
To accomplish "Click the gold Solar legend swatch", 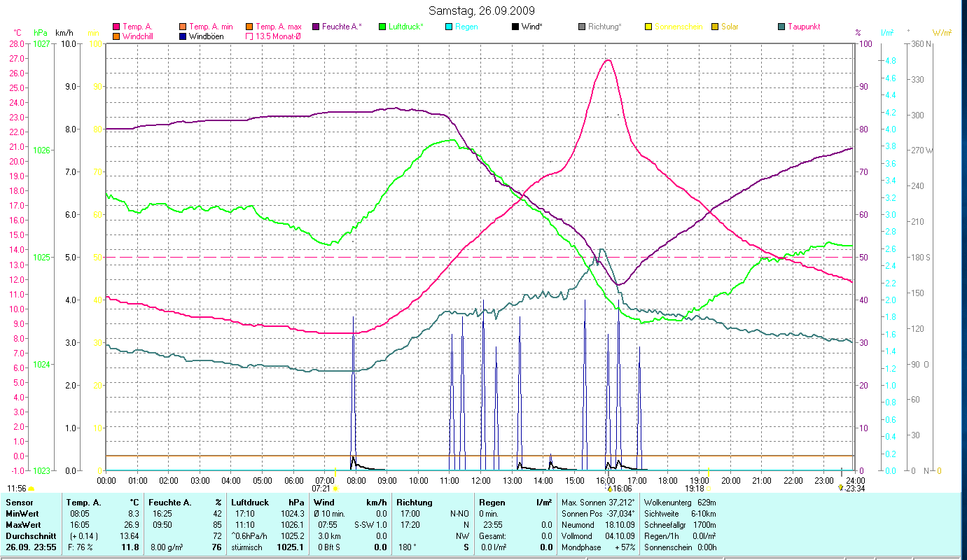I will tap(715, 27).
